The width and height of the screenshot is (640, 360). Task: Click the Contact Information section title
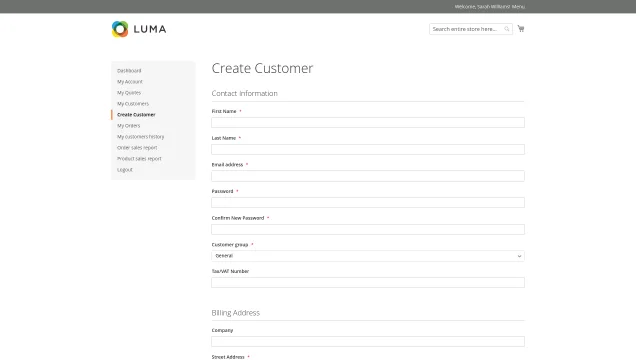[x=244, y=93]
